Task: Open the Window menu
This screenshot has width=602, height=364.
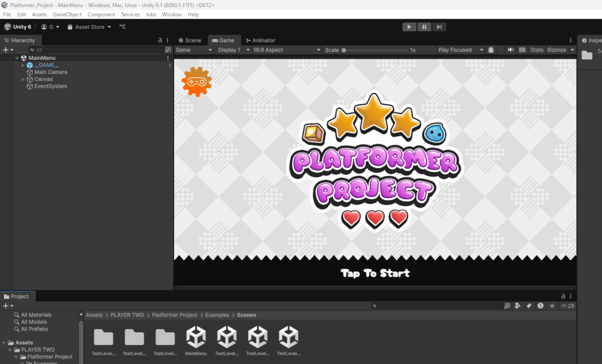Action: (x=172, y=15)
